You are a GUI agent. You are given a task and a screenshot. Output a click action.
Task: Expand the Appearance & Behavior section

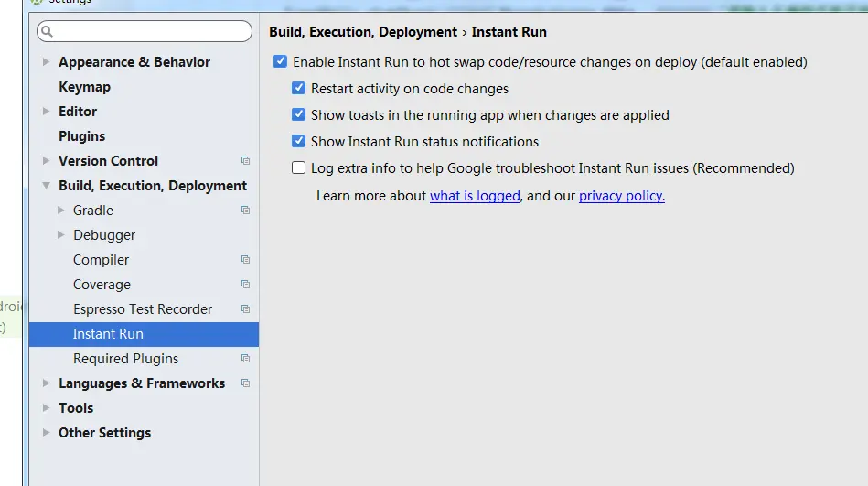pos(47,62)
